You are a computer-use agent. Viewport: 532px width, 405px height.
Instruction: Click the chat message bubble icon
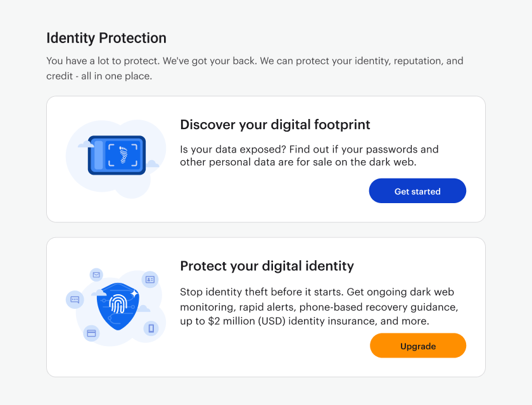tap(75, 299)
